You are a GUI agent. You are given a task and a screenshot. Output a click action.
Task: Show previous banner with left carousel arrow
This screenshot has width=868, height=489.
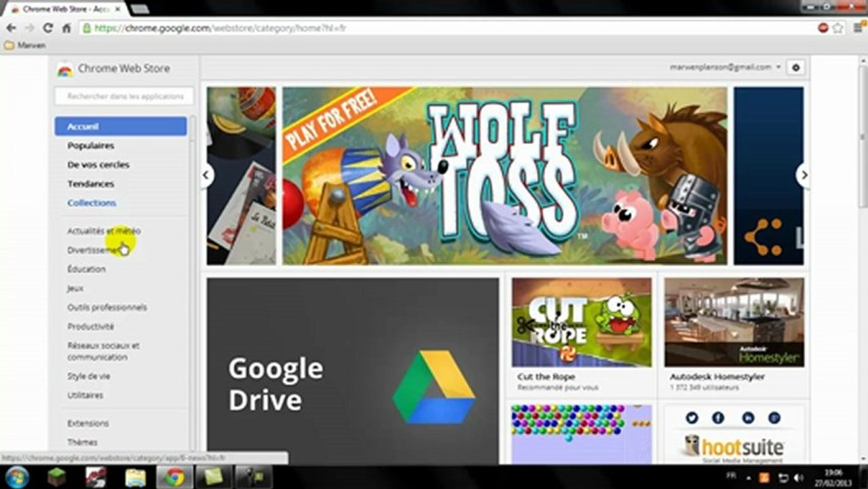(206, 175)
